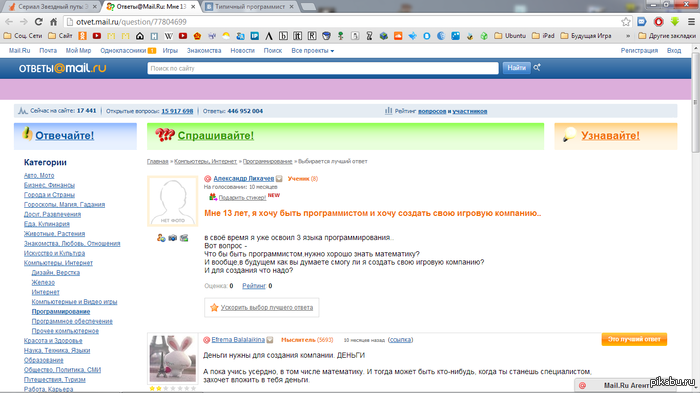Click the video icon under asker avatar
Image resolution: width=700 pixels, height=393 pixels.
(x=184, y=238)
